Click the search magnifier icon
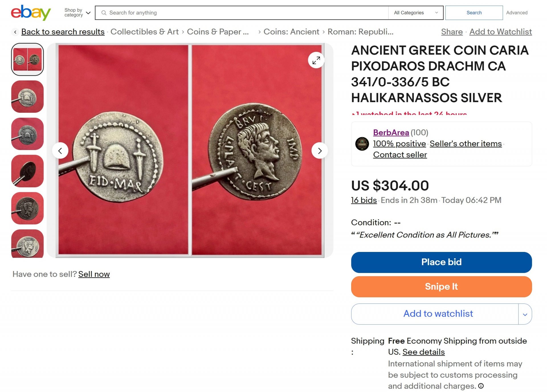This screenshot has height=392, width=547. [x=104, y=13]
